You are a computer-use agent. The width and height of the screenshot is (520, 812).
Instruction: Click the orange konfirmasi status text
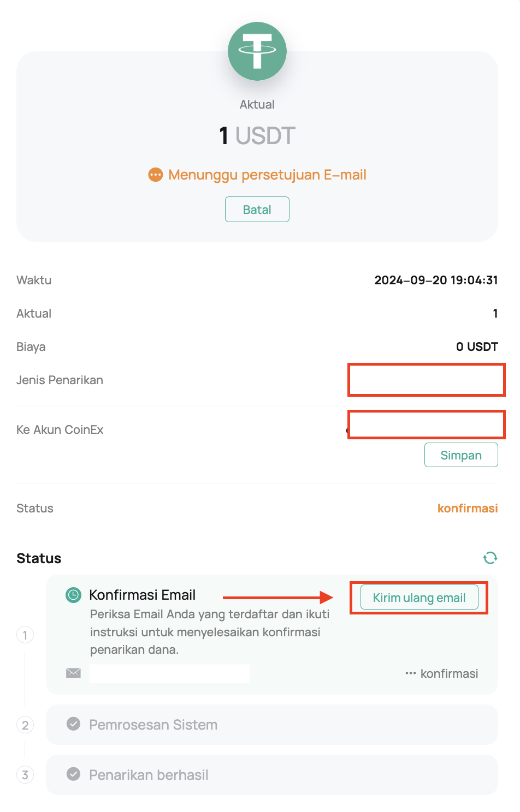tap(468, 508)
